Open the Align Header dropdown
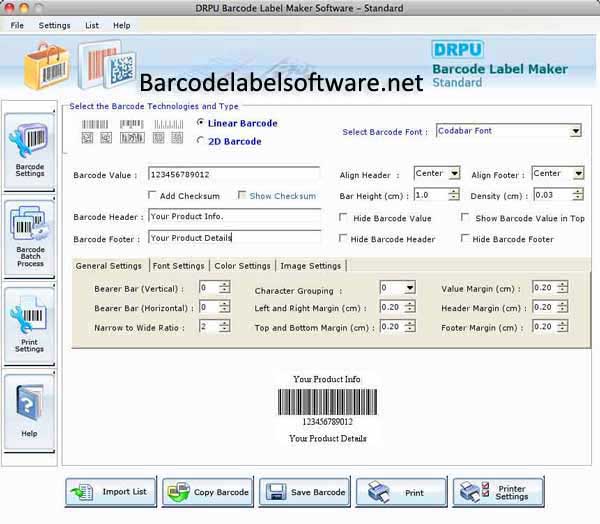 pyautogui.click(x=454, y=174)
